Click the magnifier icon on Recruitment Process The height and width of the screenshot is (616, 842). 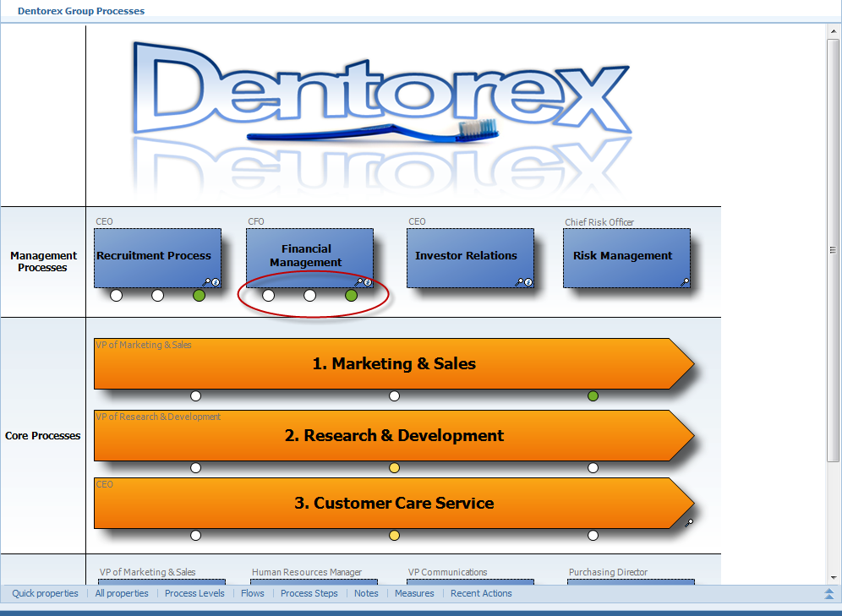(206, 282)
